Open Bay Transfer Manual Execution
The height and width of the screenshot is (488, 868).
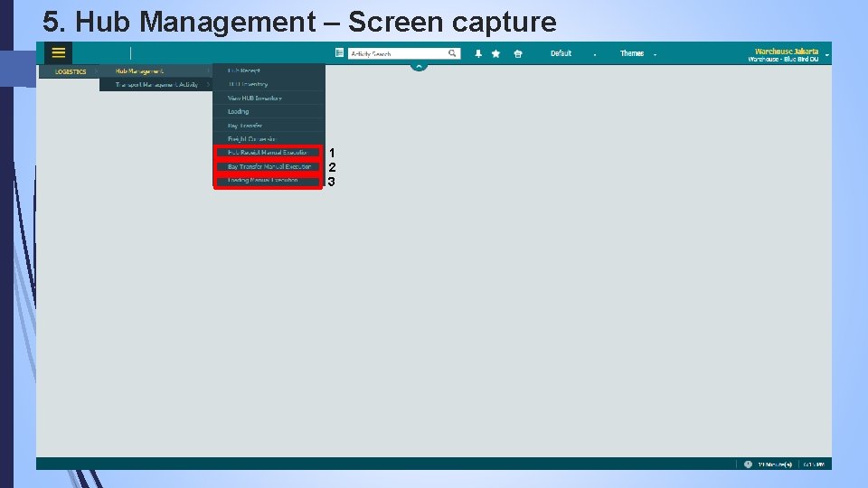268,166
